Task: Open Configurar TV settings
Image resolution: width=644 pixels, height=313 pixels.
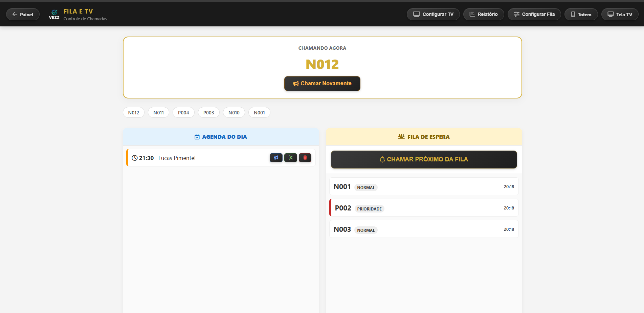Action: (433, 14)
